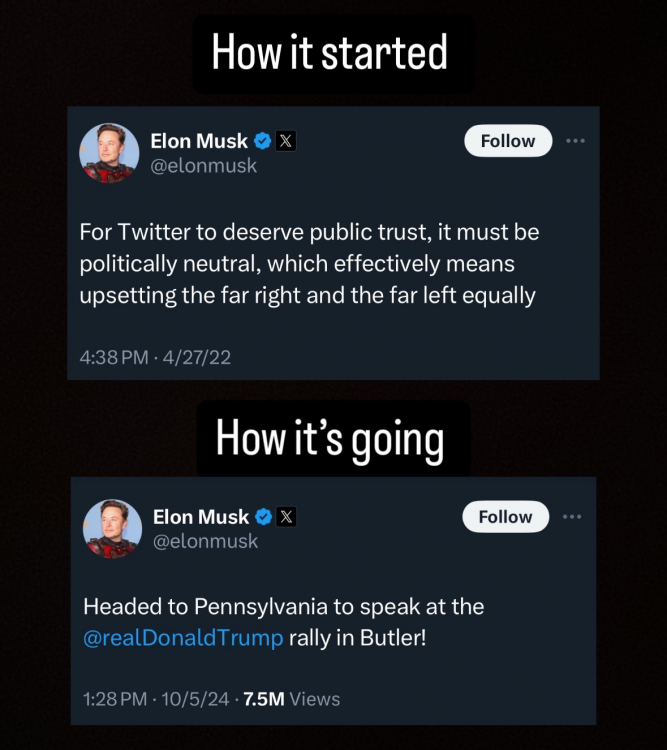The width and height of the screenshot is (667, 750).
Task: Click the blue verified badge in the 4/27/22 tweet
Action: click(264, 141)
